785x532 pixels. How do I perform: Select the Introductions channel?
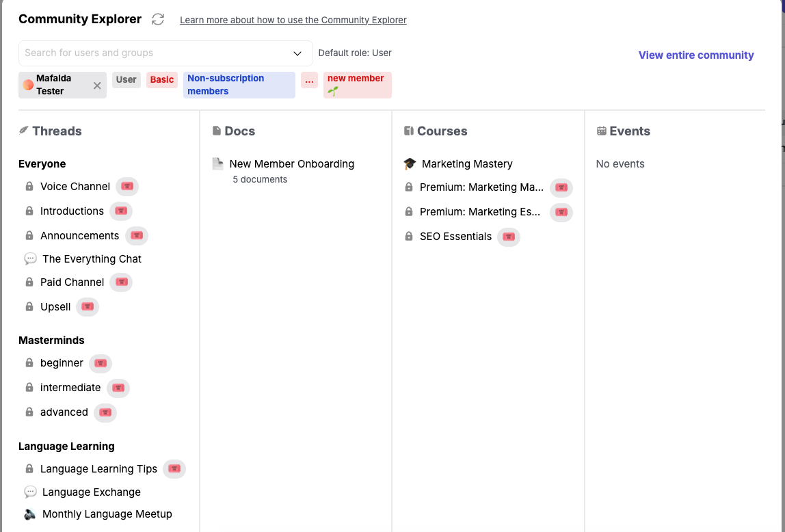point(72,211)
